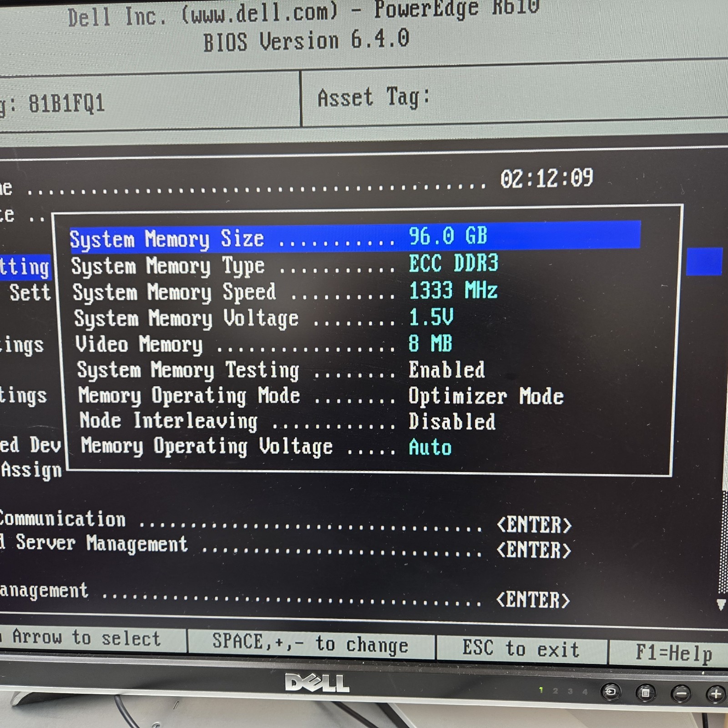728x728 pixels.
Task: Click the 1333 MHz speed value
Action: [x=453, y=290]
